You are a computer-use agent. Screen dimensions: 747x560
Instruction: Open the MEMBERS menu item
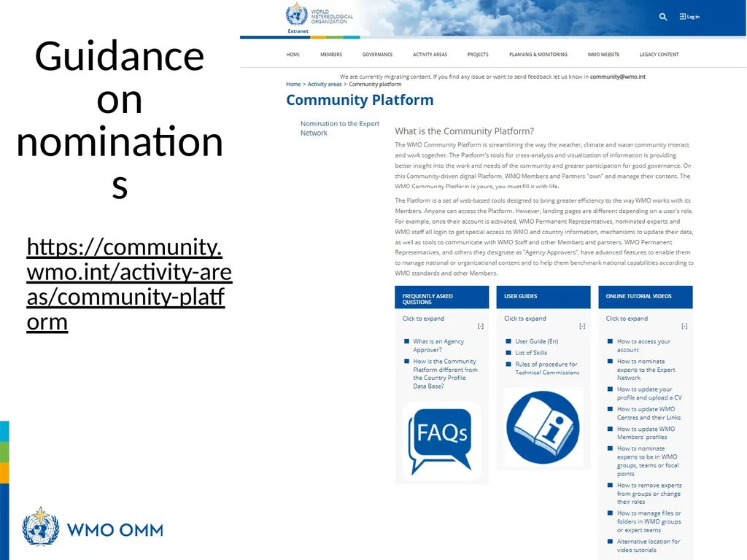click(x=331, y=55)
